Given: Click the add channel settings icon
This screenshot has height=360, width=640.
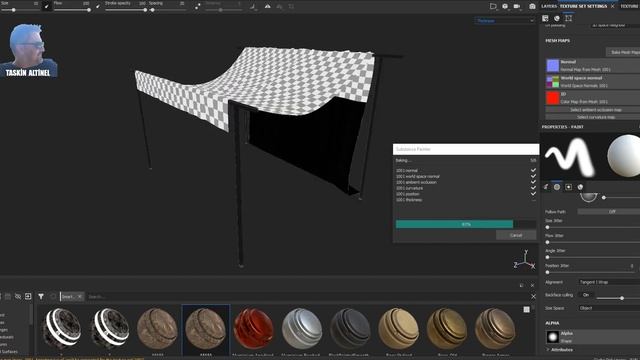Looking at the screenshot, I should (545, 18).
